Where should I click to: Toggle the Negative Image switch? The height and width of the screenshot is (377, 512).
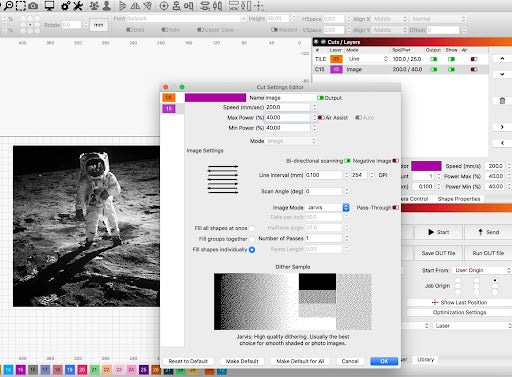[x=395, y=161]
